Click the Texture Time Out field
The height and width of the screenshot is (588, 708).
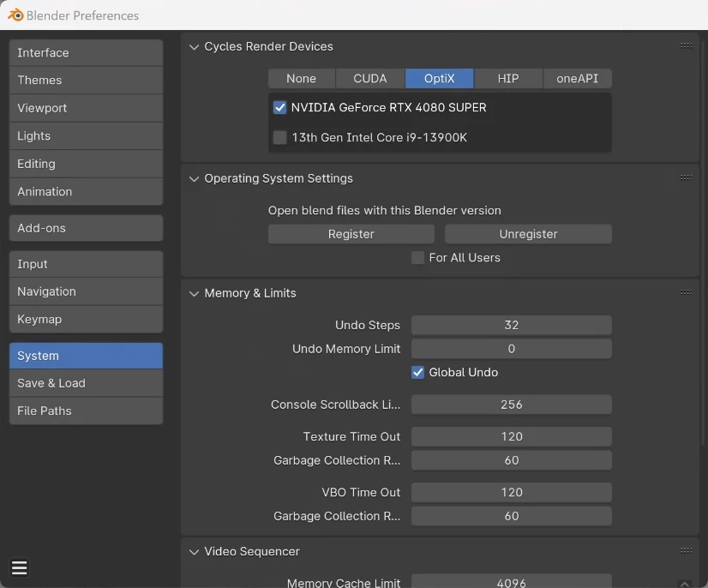click(x=512, y=436)
